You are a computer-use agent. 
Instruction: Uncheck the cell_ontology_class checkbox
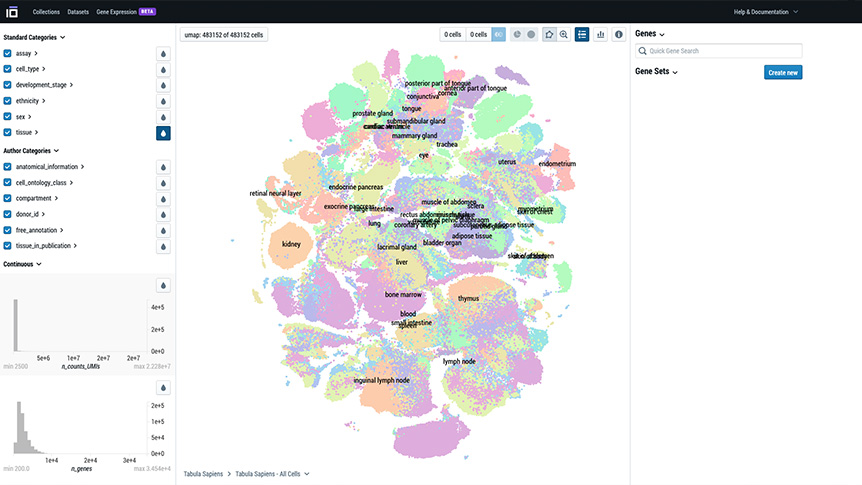(7, 183)
